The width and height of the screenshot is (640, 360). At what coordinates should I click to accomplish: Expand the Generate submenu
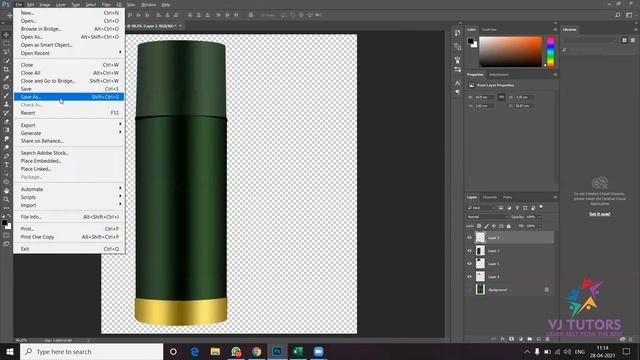click(69, 133)
